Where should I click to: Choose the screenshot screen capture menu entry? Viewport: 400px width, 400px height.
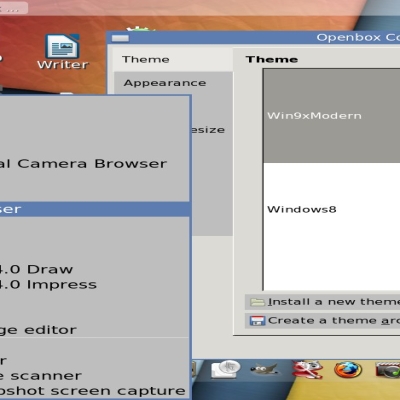click(x=95, y=391)
